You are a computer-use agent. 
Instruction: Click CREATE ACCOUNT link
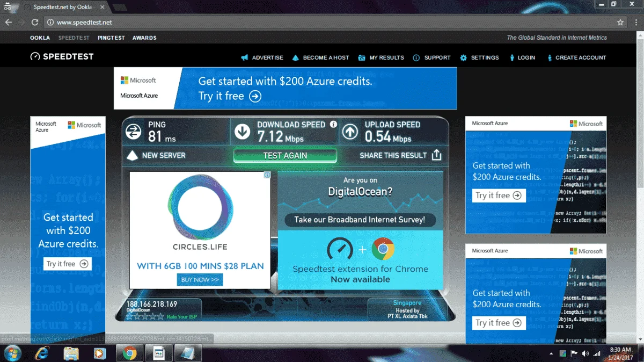pyautogui.click(x=581, y=57)
